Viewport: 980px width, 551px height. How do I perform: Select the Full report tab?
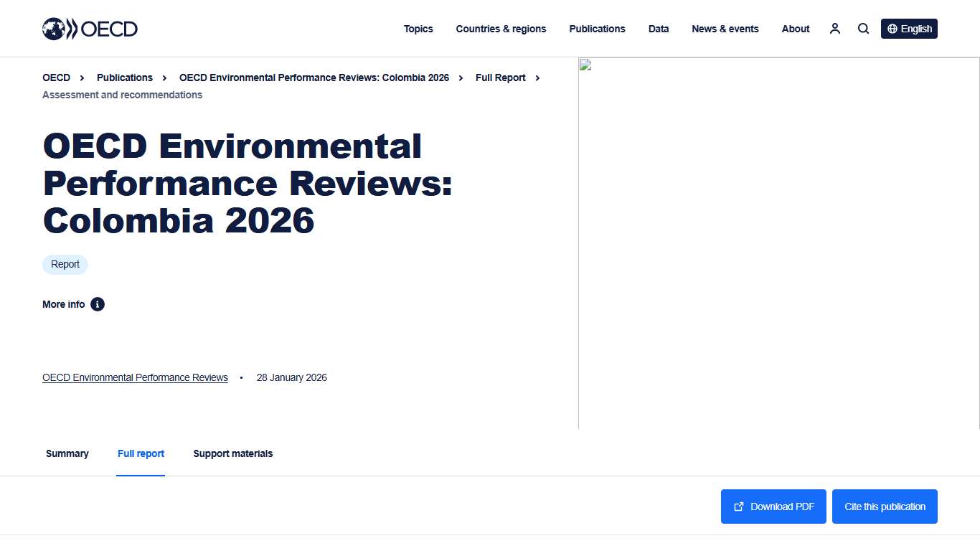pyautogui.click(x=141, y=453)
